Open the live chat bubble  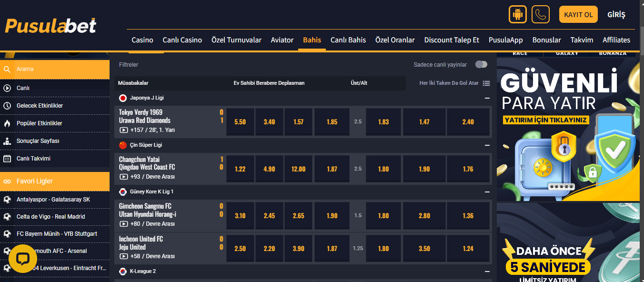coord(23,259)
